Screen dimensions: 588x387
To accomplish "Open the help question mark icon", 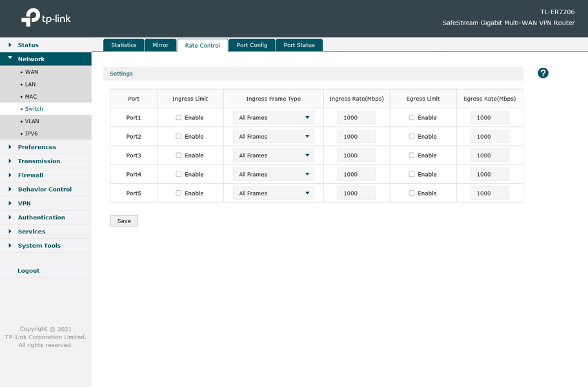I will pos(543,73).
